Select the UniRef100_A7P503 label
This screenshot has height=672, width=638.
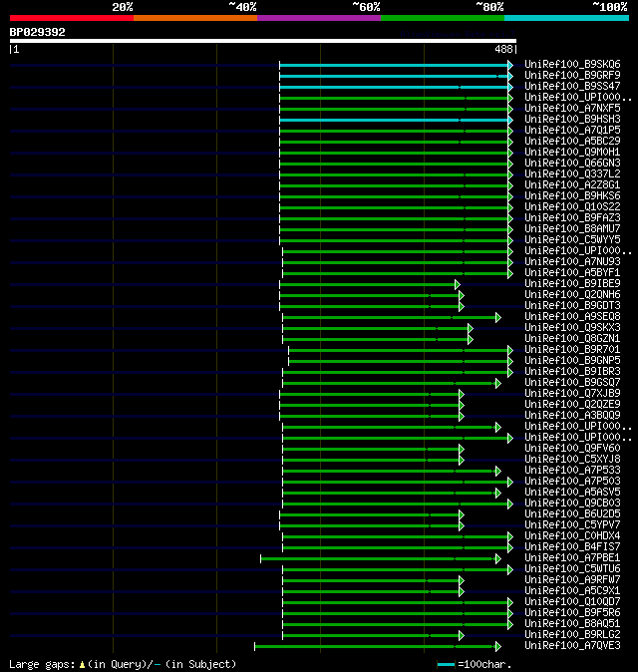pos(572,482)
